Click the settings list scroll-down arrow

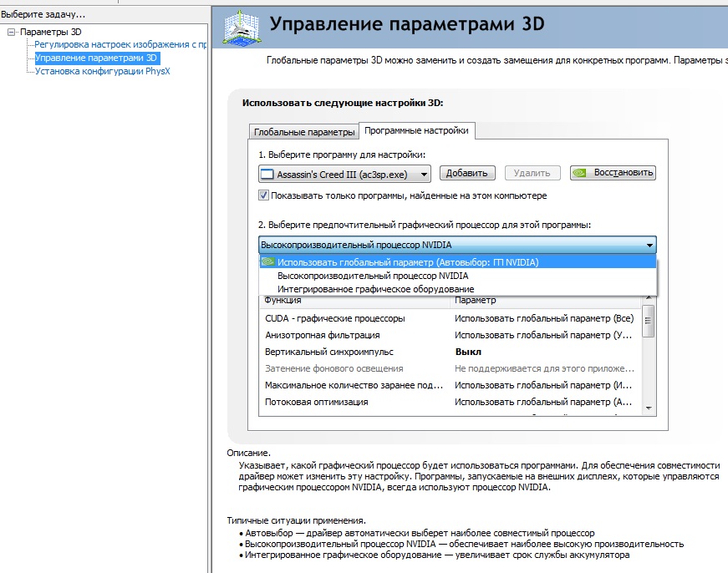click(649, 408)
